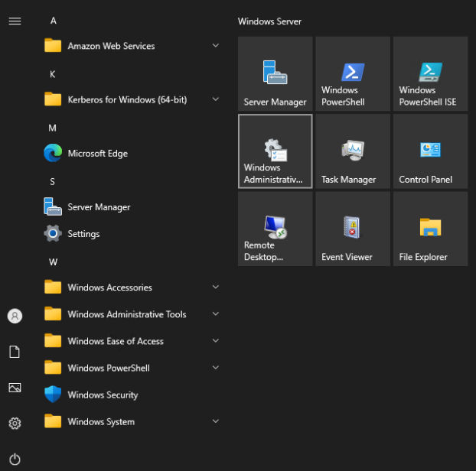Open the Control Panel tile
Image resolution: width=476 pixels, height=471 pixels.
(430, 151)
